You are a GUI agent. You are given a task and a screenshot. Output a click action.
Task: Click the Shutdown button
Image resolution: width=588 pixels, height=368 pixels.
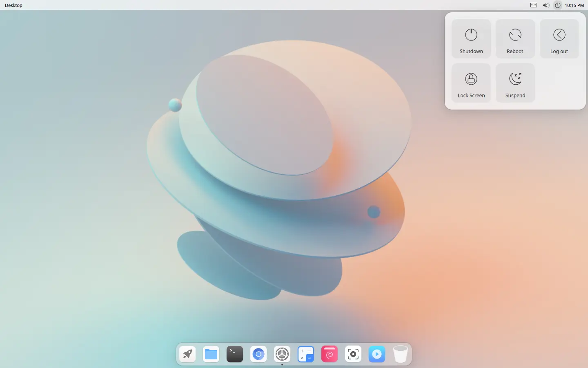[x=471, y=39]
